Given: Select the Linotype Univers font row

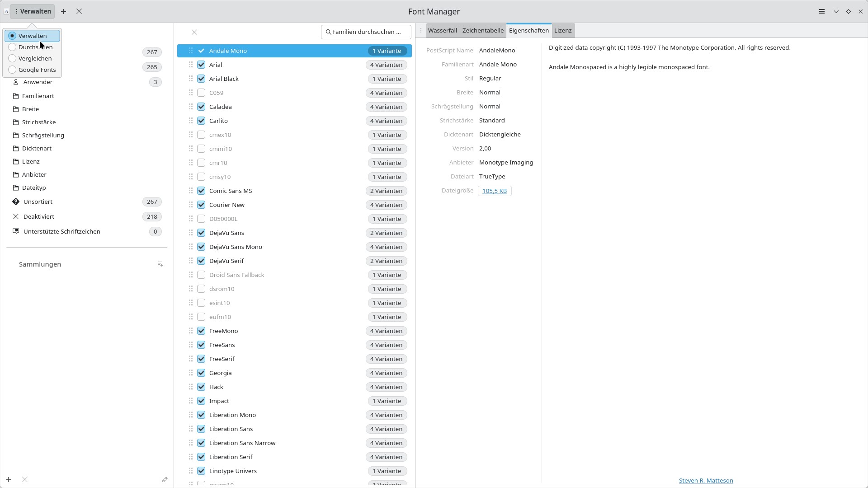Looking at the screenshot, I should coord(294,471).
